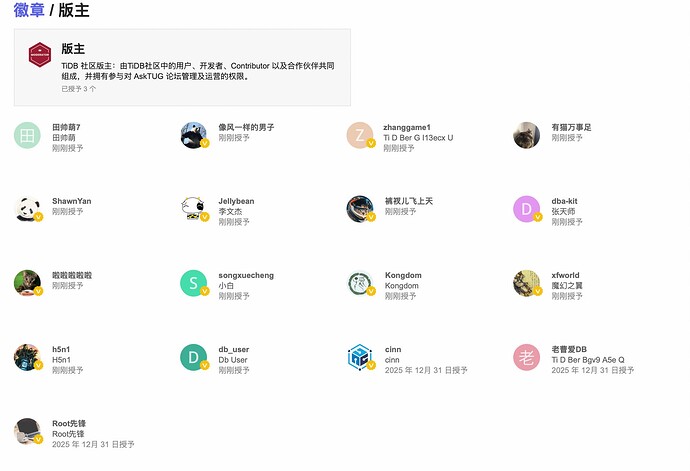Open zhanggame1's Z avatar
The image size is (690, 471).
coord(360,135)
